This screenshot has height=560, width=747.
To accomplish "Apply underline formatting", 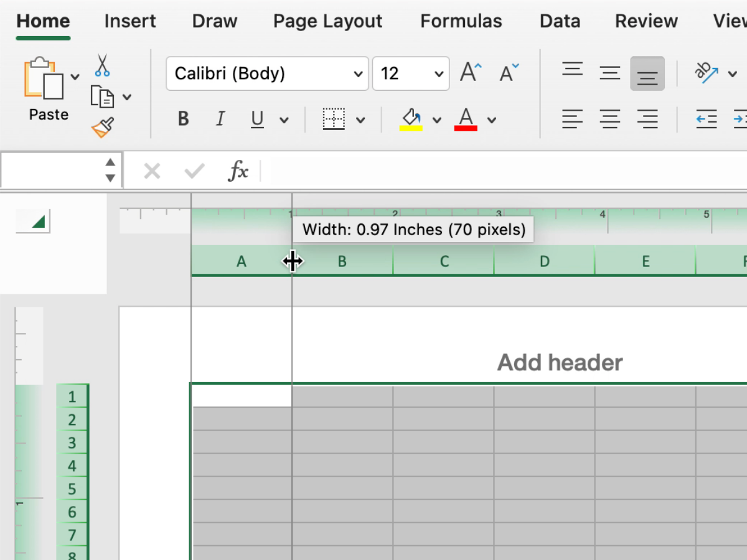I will coord(257,119).
